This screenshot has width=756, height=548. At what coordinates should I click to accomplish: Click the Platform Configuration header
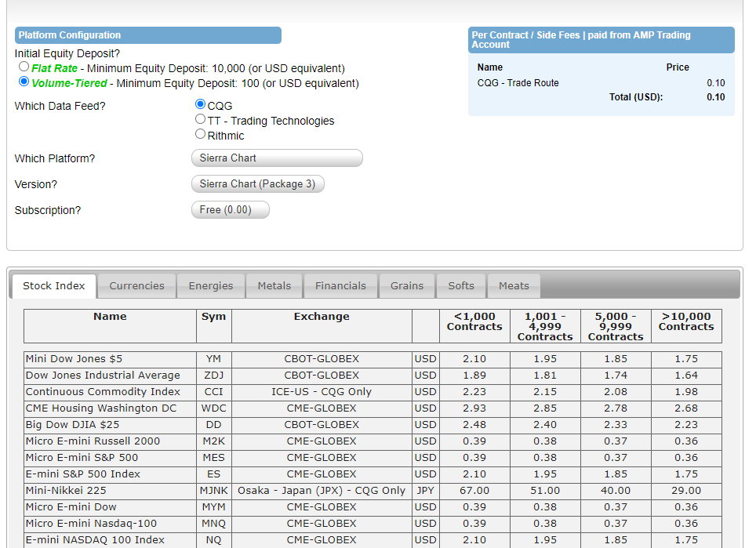[148, 35]
